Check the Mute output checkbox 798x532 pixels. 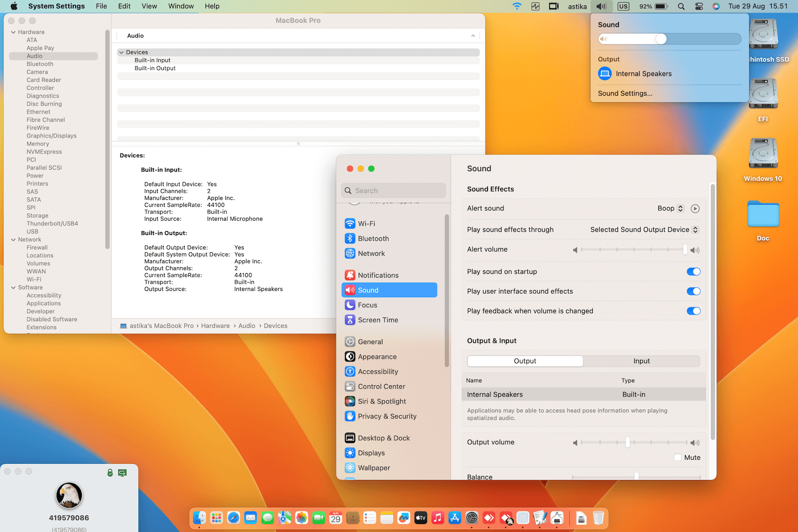(678, 458)
